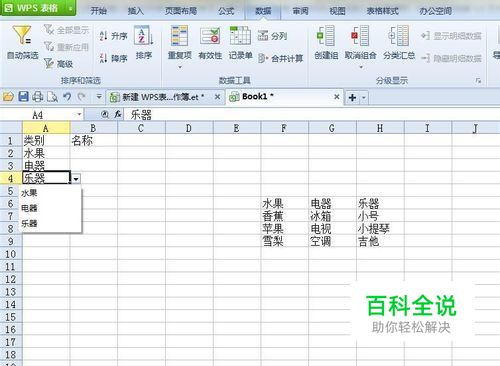500x366 pixels.
Task: Switch to the 公式 ribbon tab
Action: (226, 11)
